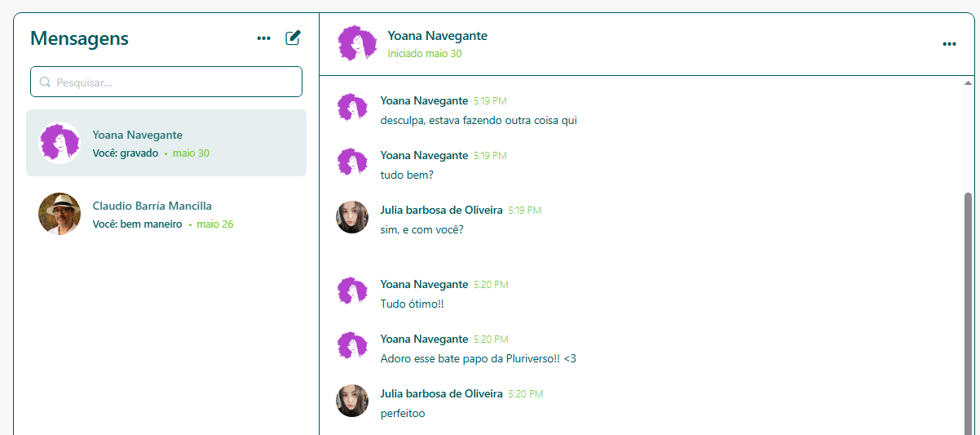The height and width of the screenshot is (435, 980).
Task: Click Yoana's avatar beside 'Tudo ótimo!!' message
Action: pos(352,292)
